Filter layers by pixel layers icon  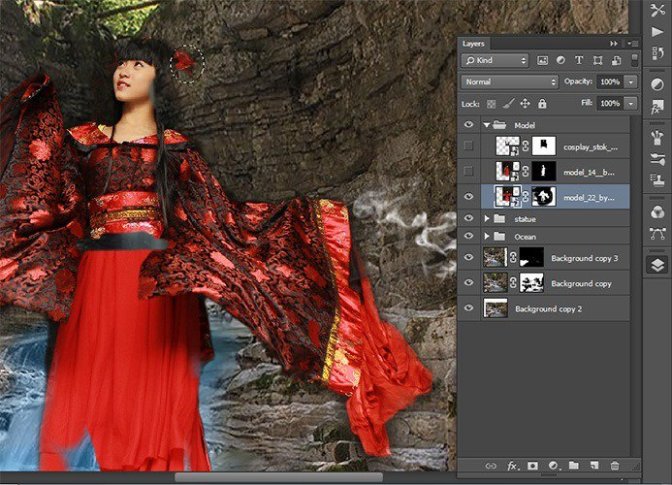[x=542, y=60]
